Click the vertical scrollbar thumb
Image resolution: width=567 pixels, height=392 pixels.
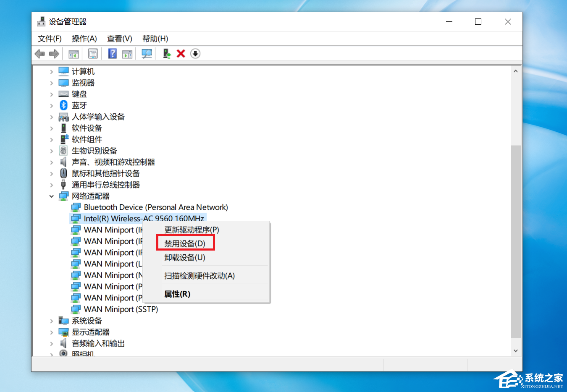(516, 242)
